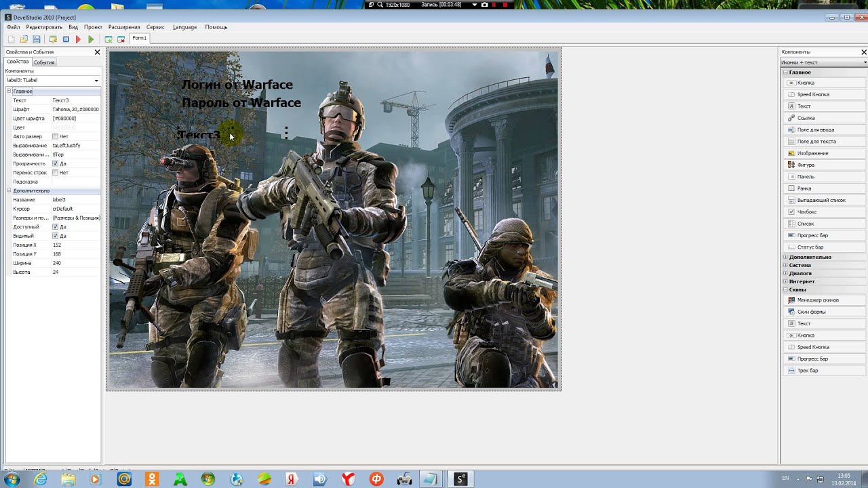
Task: Select the Выпадающий список component
Action: click(824, 200)
